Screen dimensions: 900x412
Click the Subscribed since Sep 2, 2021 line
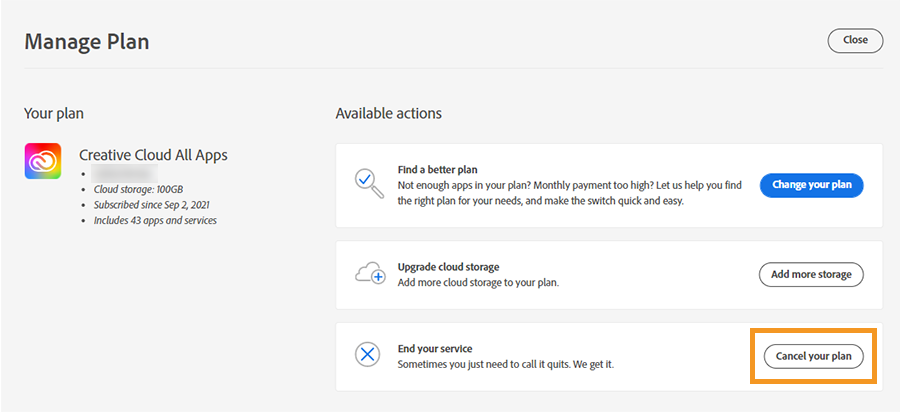[x=152, y=205]
